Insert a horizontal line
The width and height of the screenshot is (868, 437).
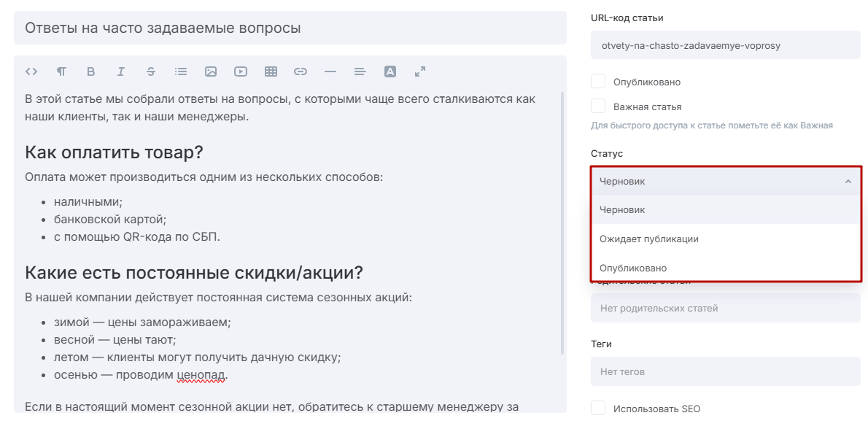(330, 71)
